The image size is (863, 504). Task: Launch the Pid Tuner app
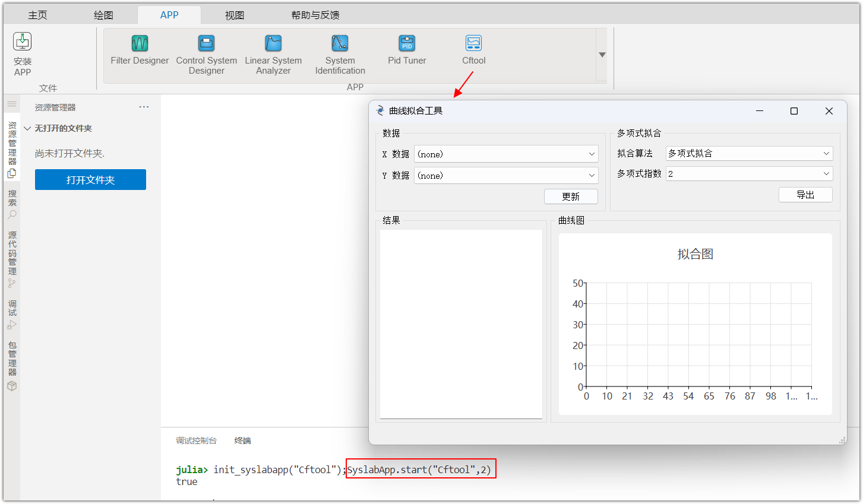point(407,49)
